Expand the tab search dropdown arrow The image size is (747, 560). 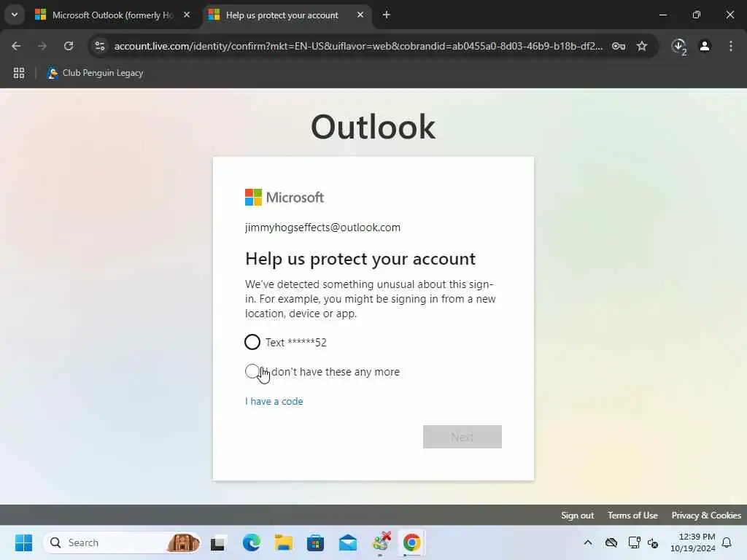15,15
